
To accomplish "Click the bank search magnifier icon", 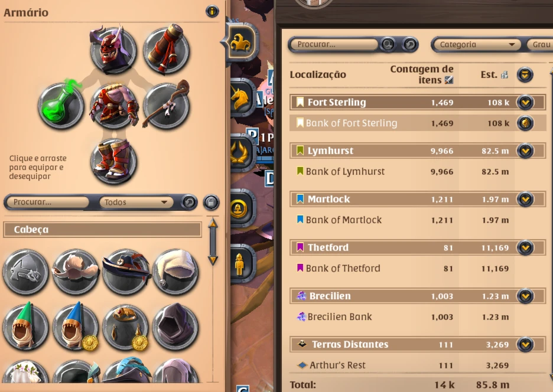I will coord(388,44).
